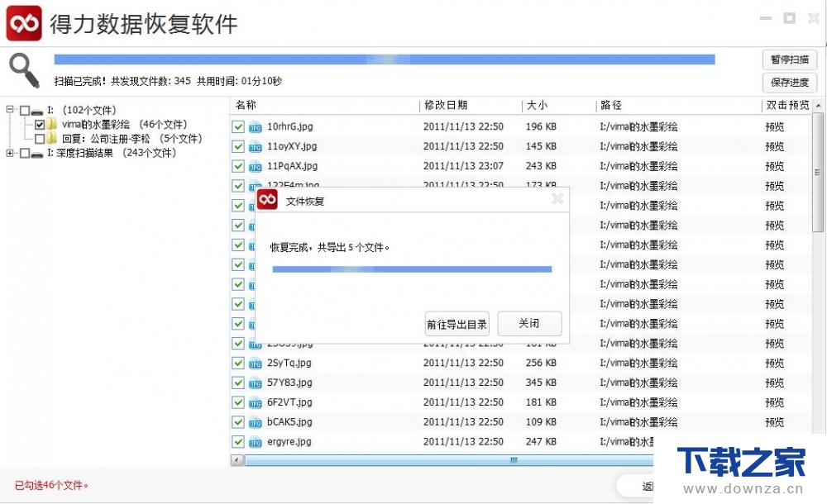Click the drive icon of I: (102个文件)
The image size is (827, 504).
(37, 112)
